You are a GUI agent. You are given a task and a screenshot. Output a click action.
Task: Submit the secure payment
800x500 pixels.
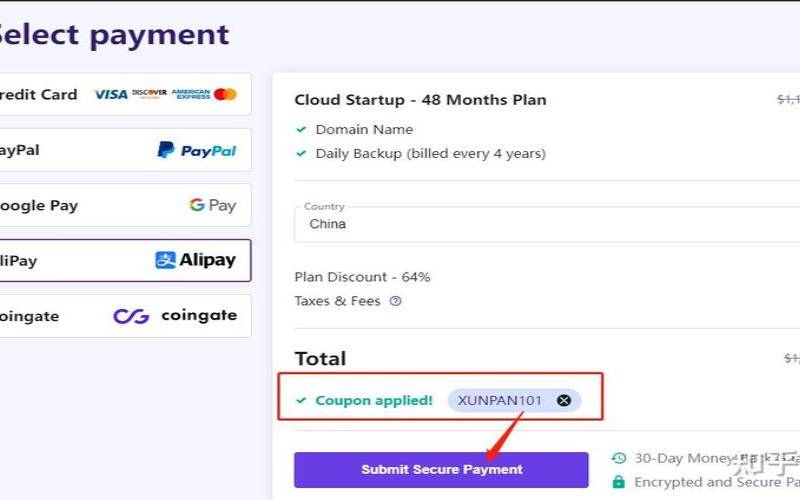pos(441,469)
